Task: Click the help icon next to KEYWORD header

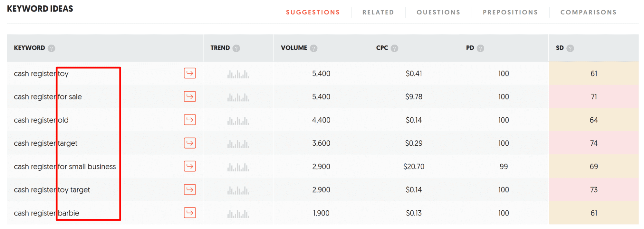Action: 52,48
